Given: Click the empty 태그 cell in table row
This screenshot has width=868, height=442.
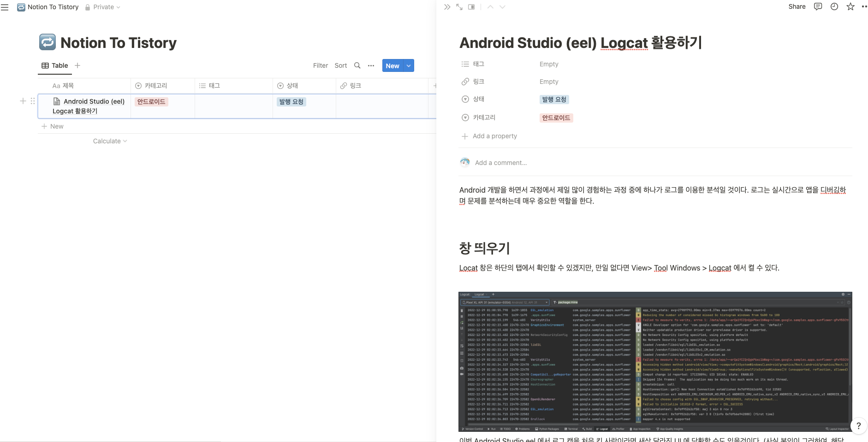Looking at the screenshot, I should click(234, 106).
